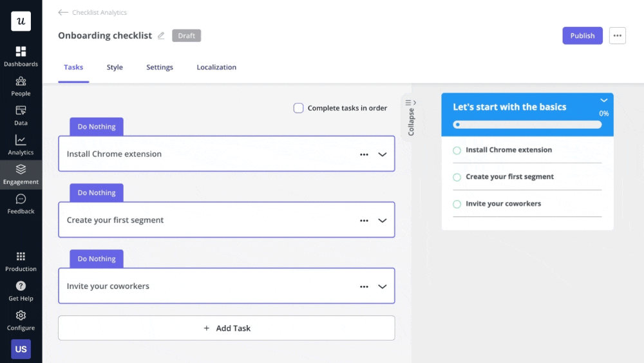Switch to the Style tab
This screenshot has width=644, height=363.
(x=115, y=68)
